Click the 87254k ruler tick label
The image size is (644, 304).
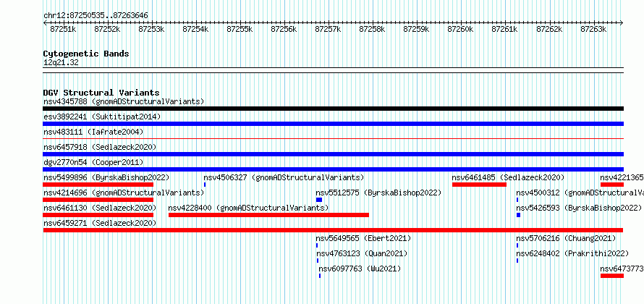[195, 29]
